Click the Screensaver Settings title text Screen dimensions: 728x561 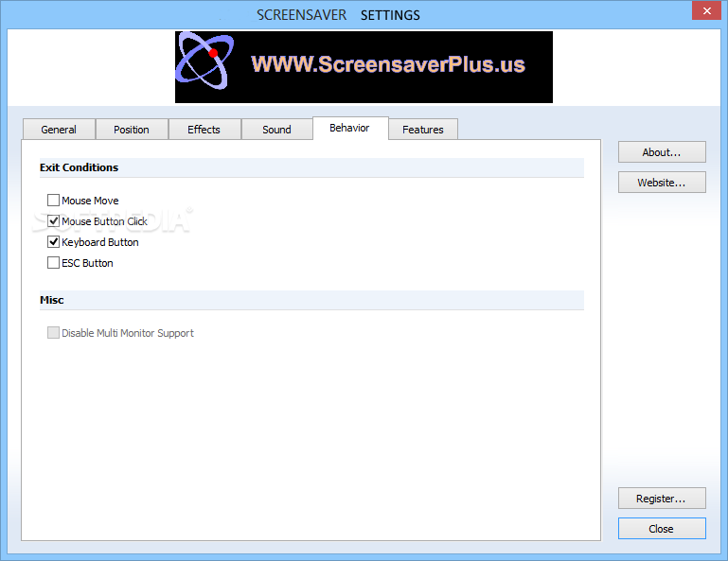[x=339, y=15]
